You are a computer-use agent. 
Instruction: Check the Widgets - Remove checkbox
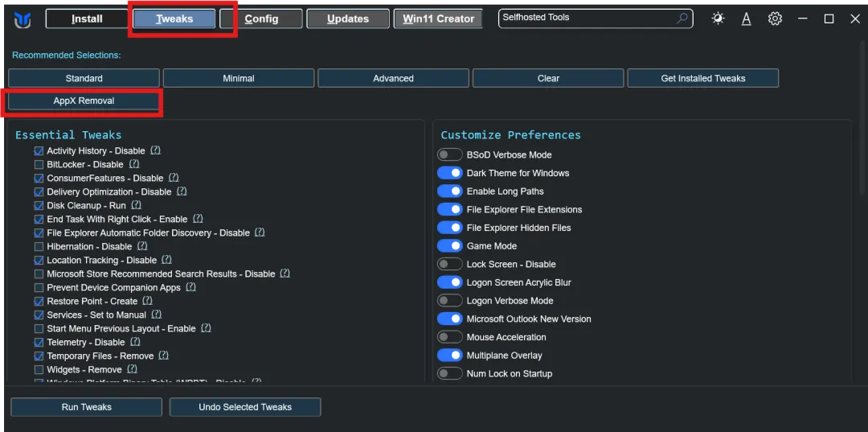point(39,369)
